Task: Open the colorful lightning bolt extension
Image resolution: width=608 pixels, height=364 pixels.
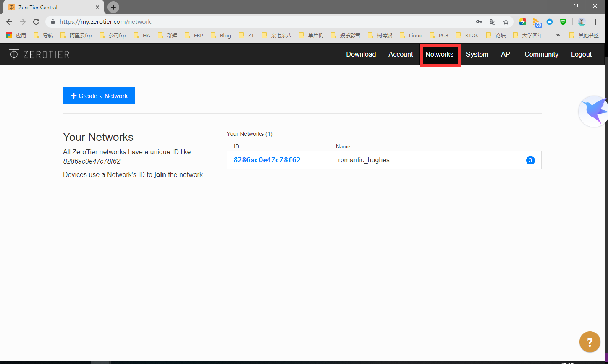Action: pyautogui.click(x=523, y=22)
